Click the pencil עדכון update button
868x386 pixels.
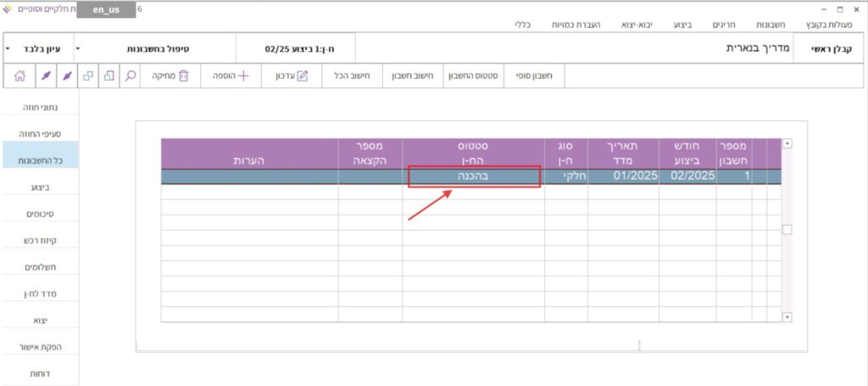(290, 76)
